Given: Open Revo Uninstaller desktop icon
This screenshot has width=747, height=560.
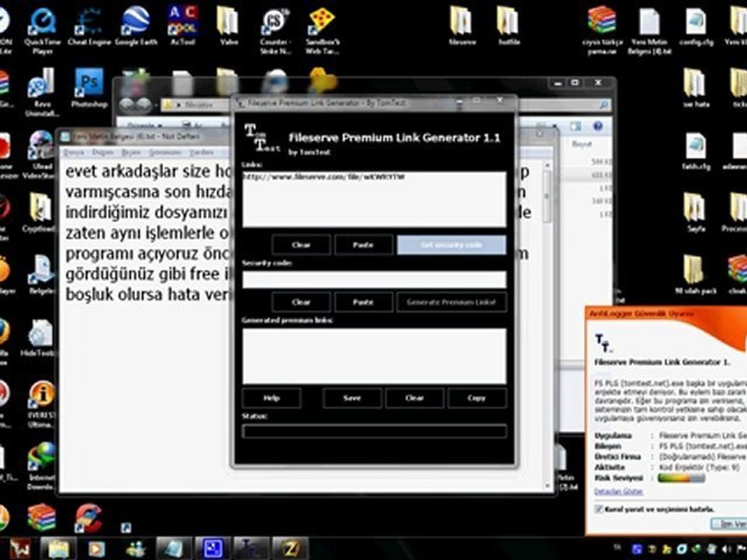Looking at the screenshot, I should 42,92.
